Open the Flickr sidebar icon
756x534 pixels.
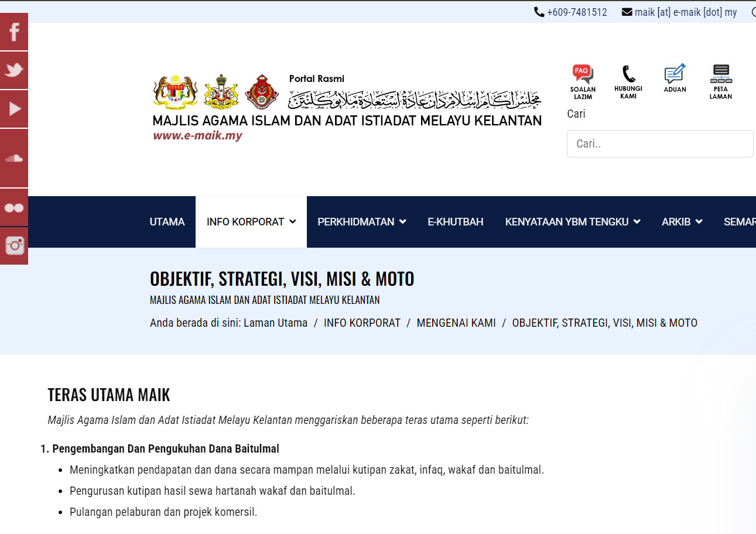coord(14,207)
